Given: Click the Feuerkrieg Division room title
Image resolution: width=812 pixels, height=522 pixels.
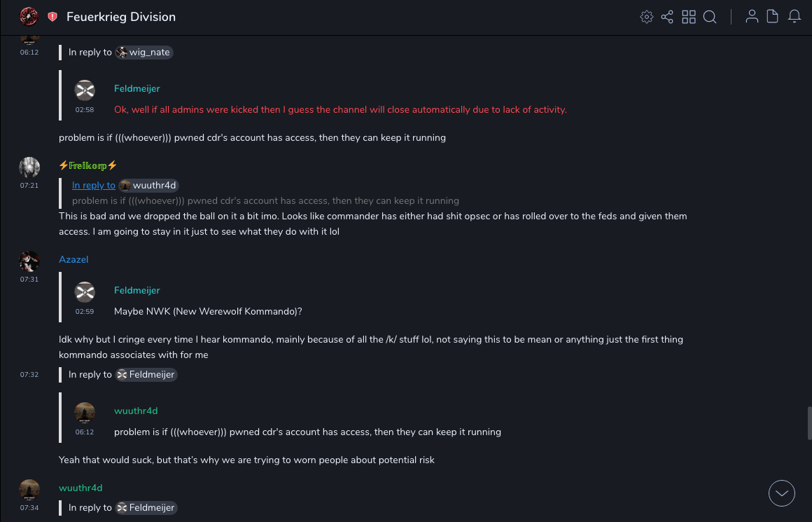Looking at the screenshot, I should click(121, 17).
